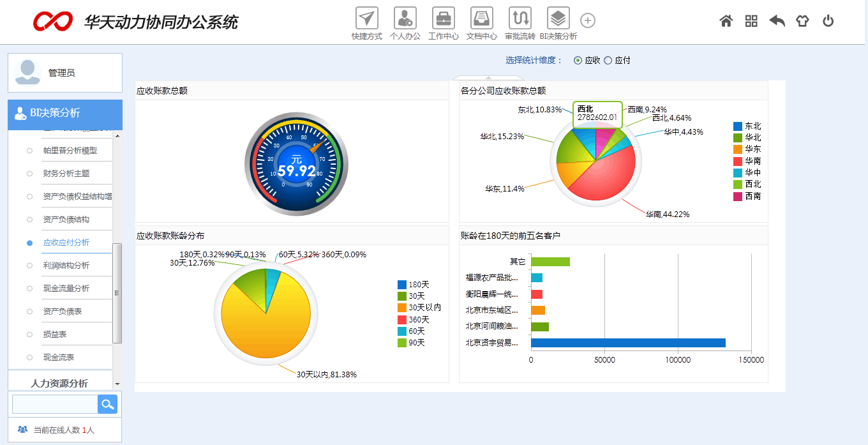Open 个人办公 personal office icon

(405, 18)
